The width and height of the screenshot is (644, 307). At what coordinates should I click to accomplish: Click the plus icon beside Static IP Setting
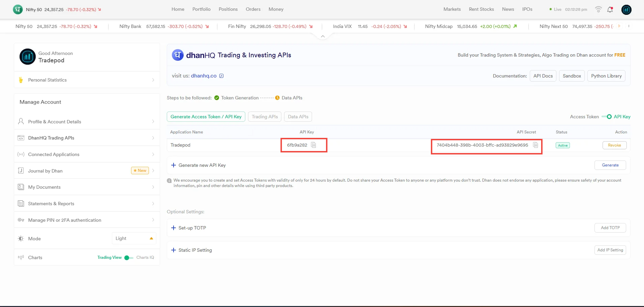(174, 250)
